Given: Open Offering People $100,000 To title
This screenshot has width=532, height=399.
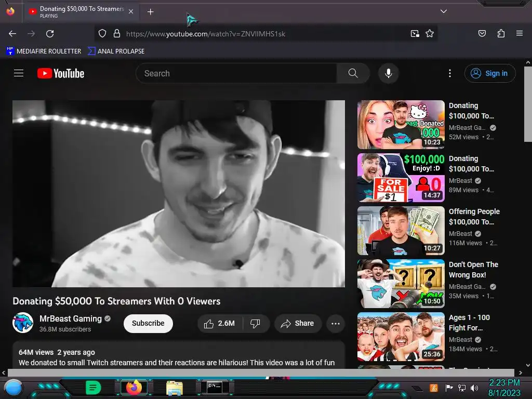Looking at the screenshot, I should 474,217.
